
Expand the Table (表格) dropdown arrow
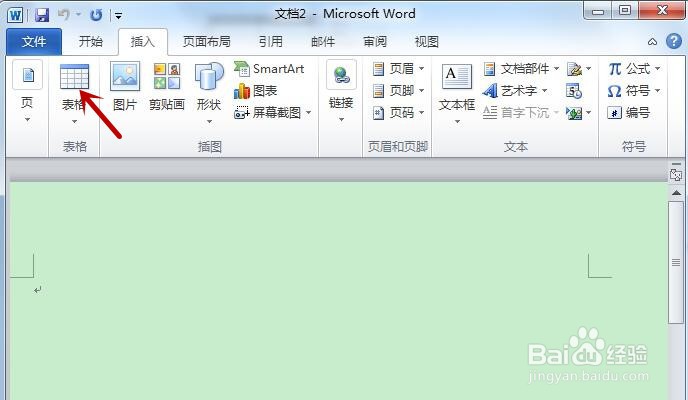click(x=74, y=121)
